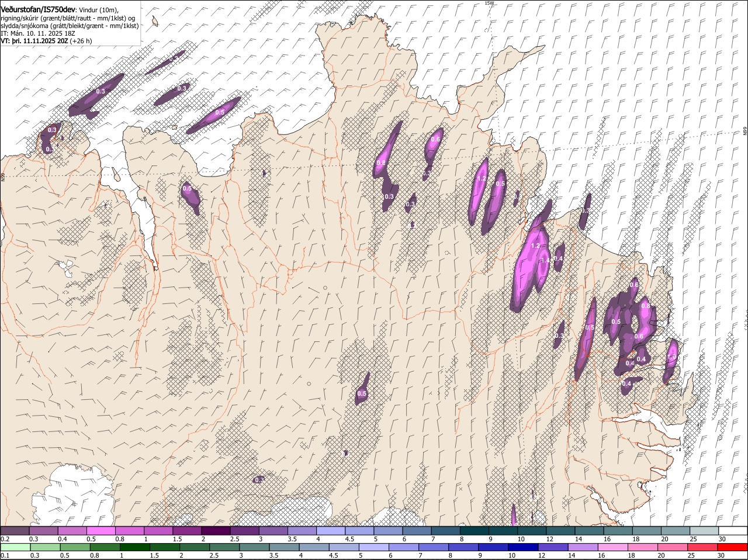Pick the bright pink 0.5 swatch on the upper scale
Screen dimensions: 748x560
101,530
